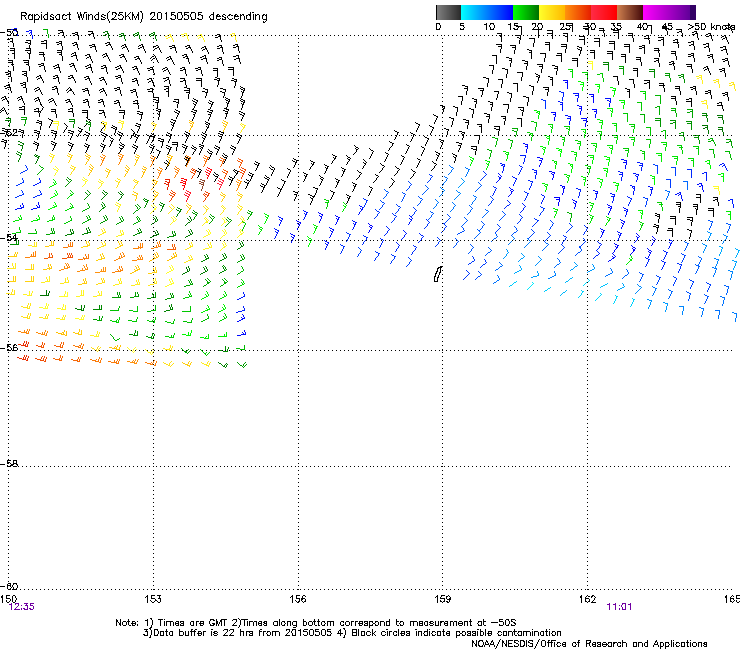
Task: Click the purple swath time '11:01'
Action: pos(619,607)
